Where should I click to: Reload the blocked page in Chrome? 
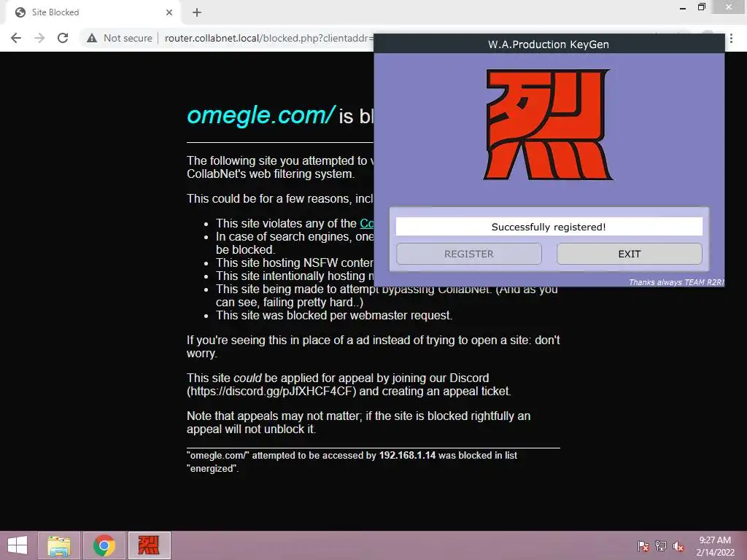pos(63,38)
